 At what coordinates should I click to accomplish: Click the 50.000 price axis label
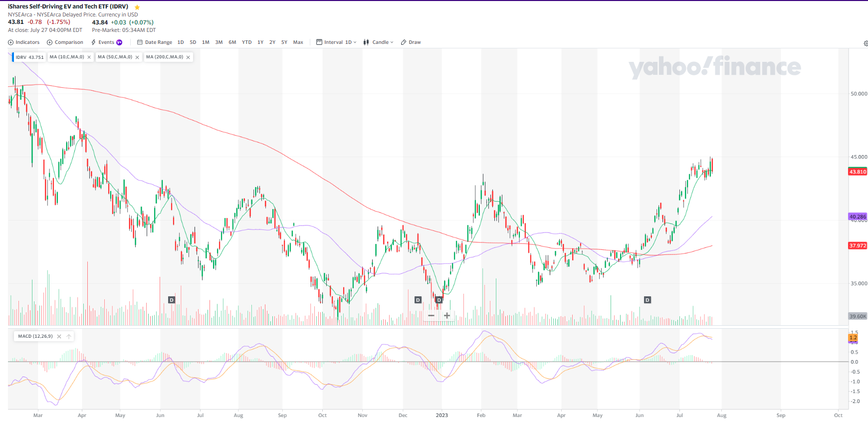(x=859, y=94)
